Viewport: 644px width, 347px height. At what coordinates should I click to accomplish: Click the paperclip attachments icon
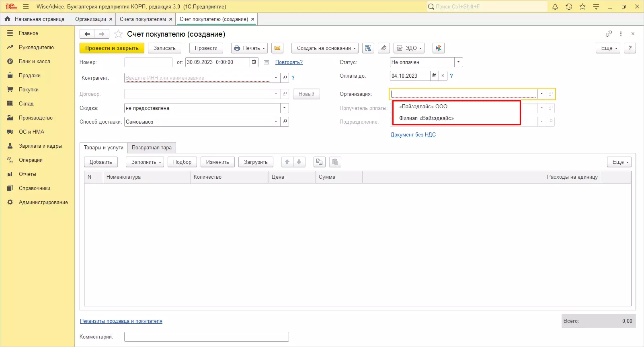point(384,48)
